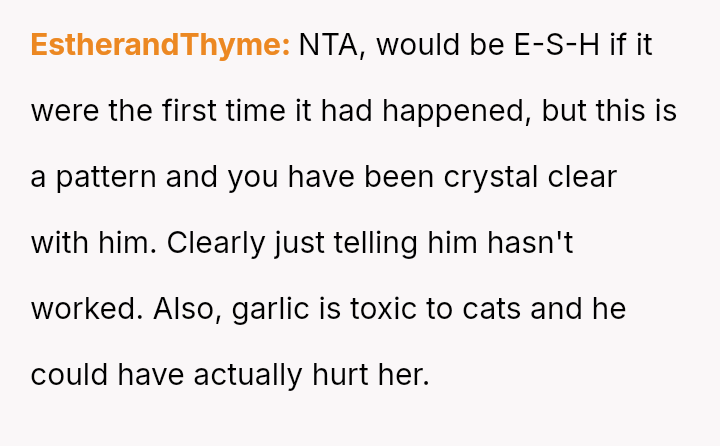The width and height of the screenshot is (720, 446).
Task: Click the word "worked" in the comment
Action: click(87, 309)
